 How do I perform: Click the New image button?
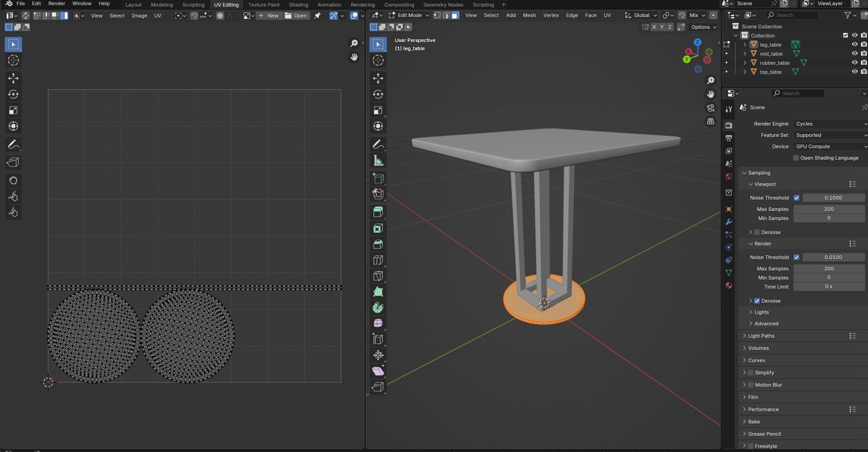coord(269,15)
